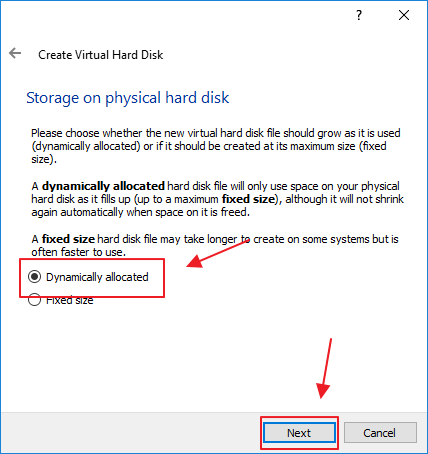Open help with the question mark icon

359,15
